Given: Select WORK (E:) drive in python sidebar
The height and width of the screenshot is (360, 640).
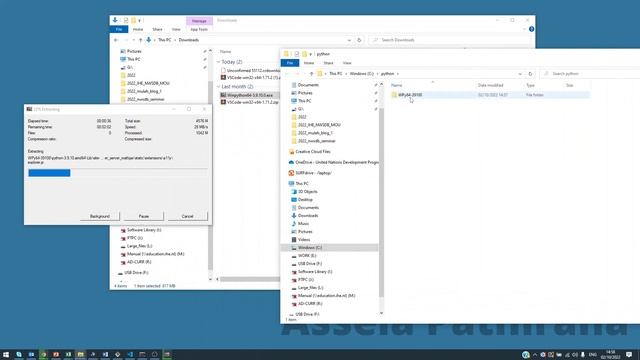Looking at the screenshot, I should click(x=307, y=256).
